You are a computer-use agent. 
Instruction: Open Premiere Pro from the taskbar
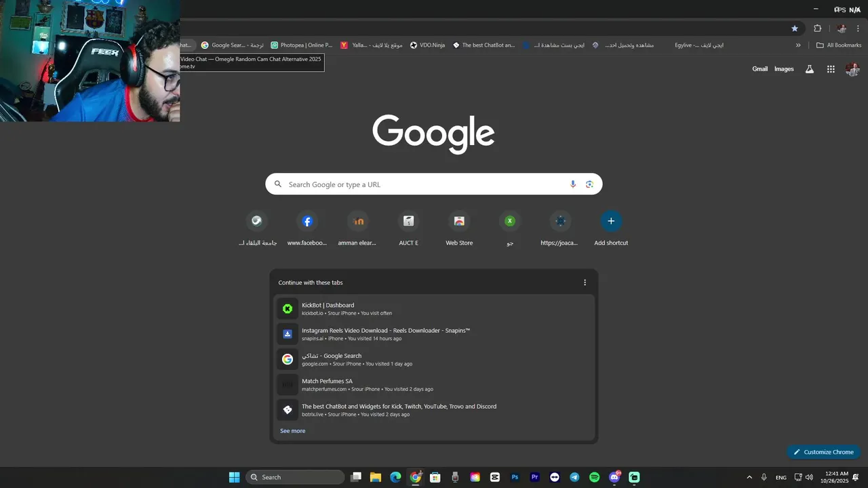click(535, 477)
